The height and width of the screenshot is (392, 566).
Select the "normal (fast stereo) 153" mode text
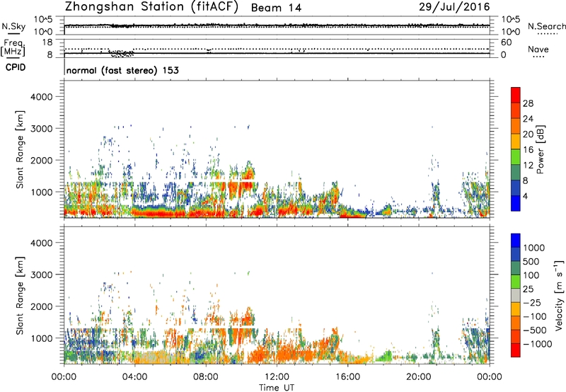point(122,70)
